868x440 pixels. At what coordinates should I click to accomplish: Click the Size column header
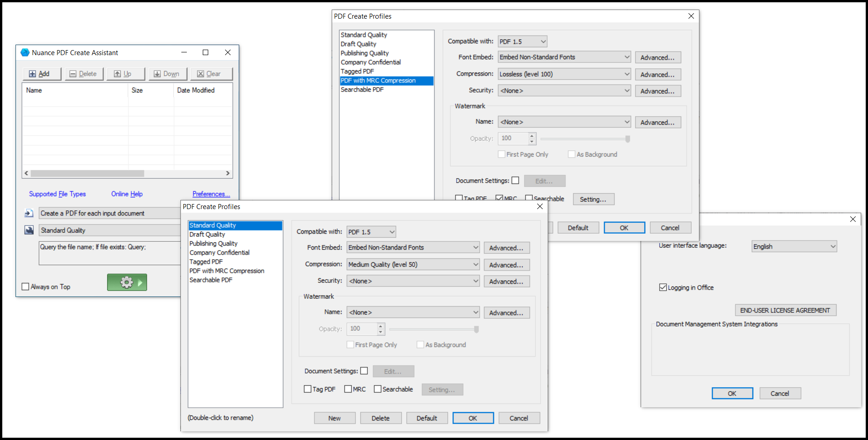click(x=151, y=90)
